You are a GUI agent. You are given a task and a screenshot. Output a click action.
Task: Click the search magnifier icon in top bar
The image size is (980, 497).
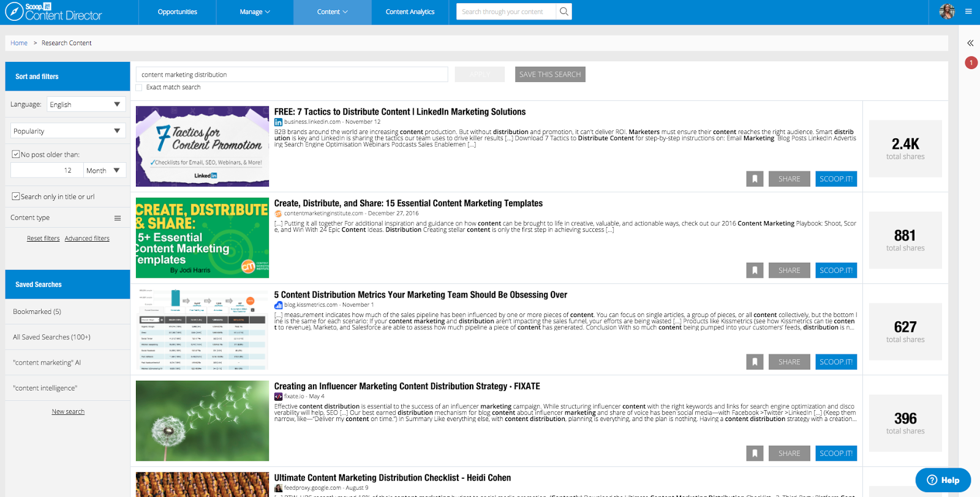point(564,12)
